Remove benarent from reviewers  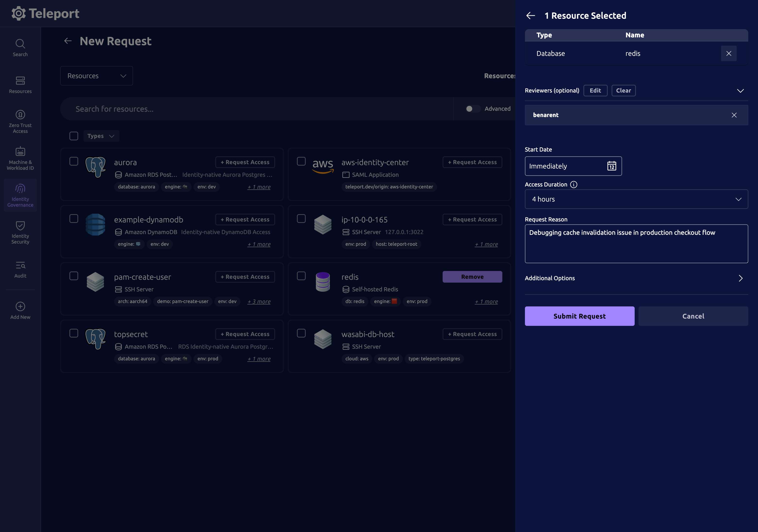point(734,115)
